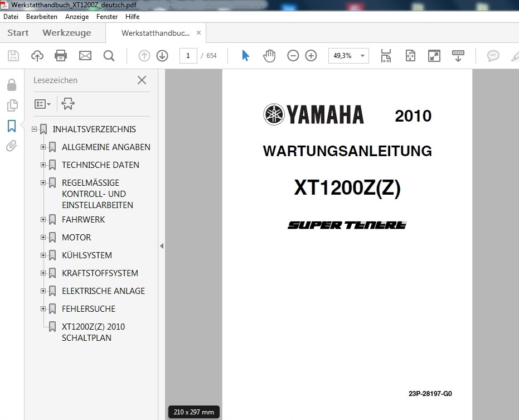The width and height of the screenshot is (519, 420).
Task: Switch to the Werkzeuge tab
Action: 66,33
